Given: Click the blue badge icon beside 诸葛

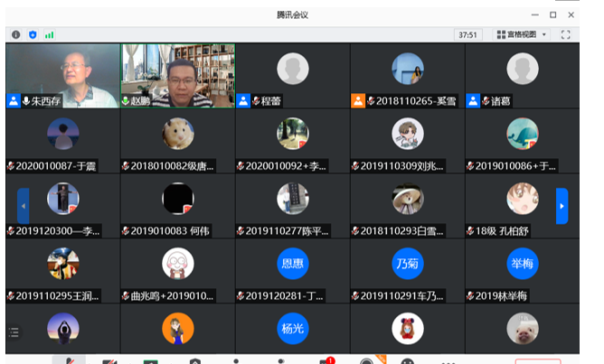Looking at the screenshot, I should click(x=473, y=100).
